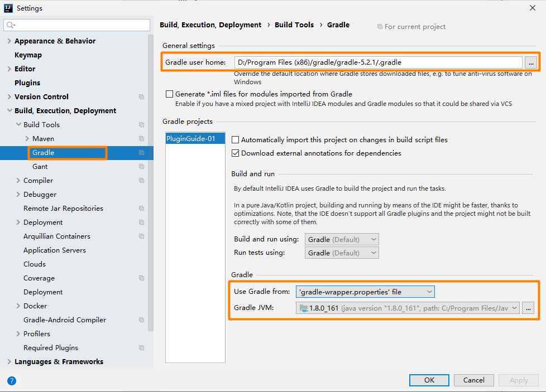Image resolution: width=546 pixels, height=392 pixels.
Task: Select Plugins in settings tree
Action: pyautogui.click(x=27, y=83)
